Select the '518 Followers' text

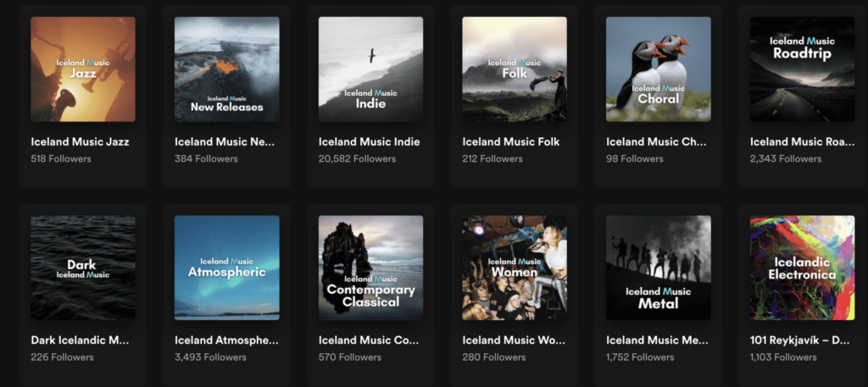[61, 159]
